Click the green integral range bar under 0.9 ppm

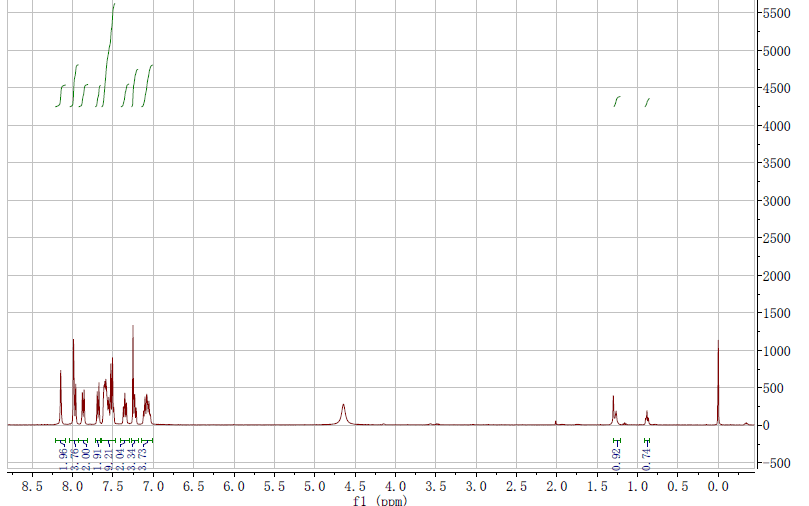click(x=647, y=440)
